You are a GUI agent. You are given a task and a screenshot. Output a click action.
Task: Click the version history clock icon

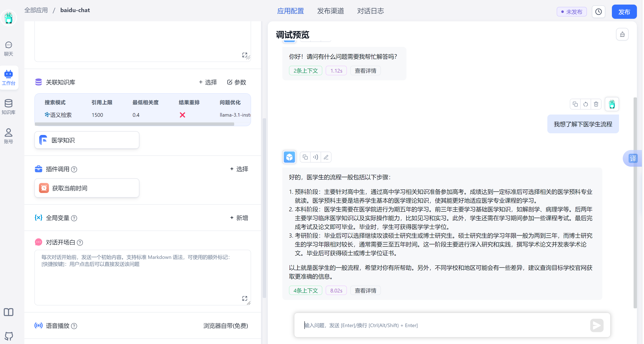(598, 12)
